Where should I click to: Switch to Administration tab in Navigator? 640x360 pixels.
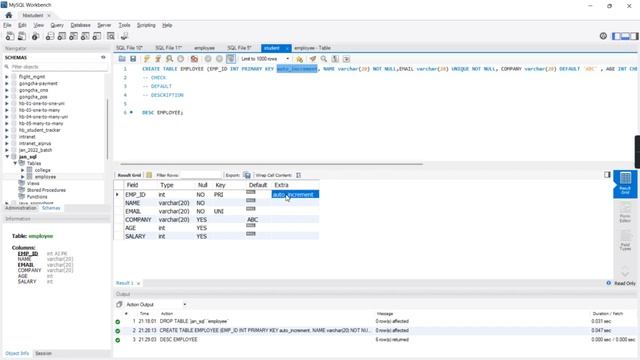click(x=20, y=208)
